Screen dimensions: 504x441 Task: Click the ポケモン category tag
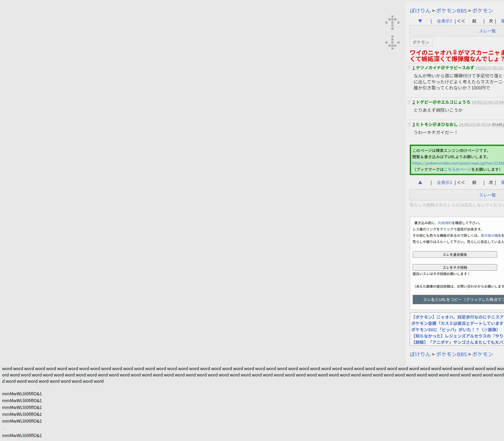coord(421,42)
